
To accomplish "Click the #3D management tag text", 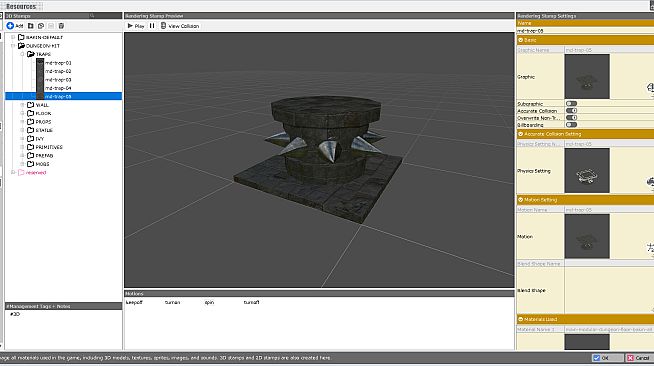I will point(15,314).
